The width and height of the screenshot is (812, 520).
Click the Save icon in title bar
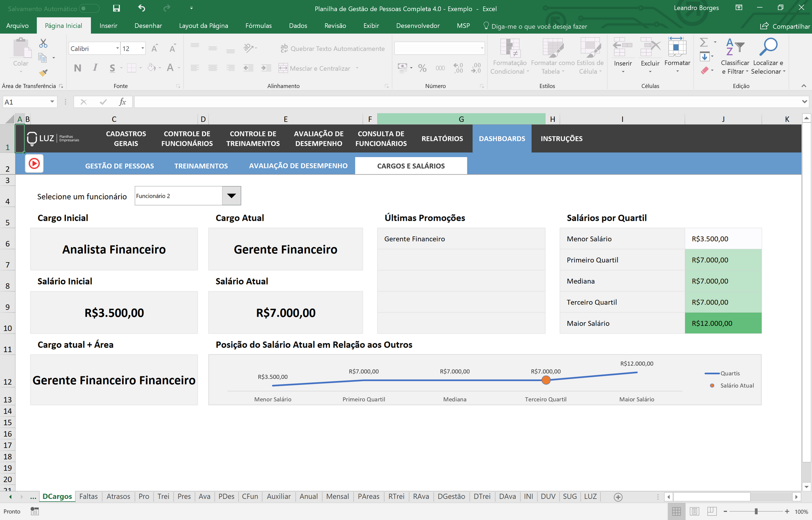coord(116,8)
